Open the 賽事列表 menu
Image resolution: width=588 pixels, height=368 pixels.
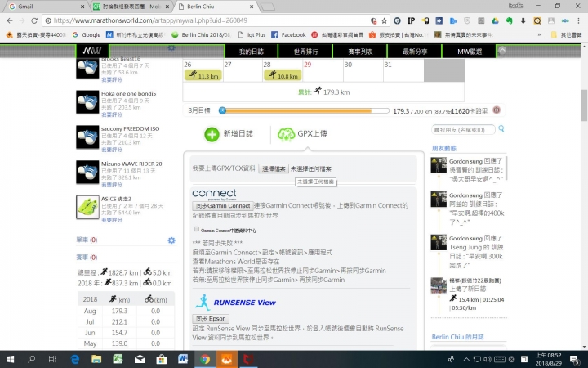360,52
